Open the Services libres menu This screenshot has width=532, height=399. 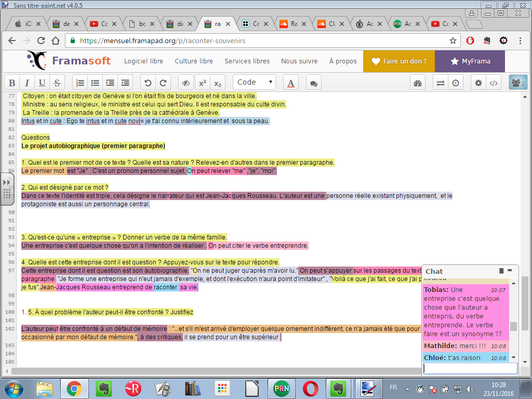tap(247, 61)
